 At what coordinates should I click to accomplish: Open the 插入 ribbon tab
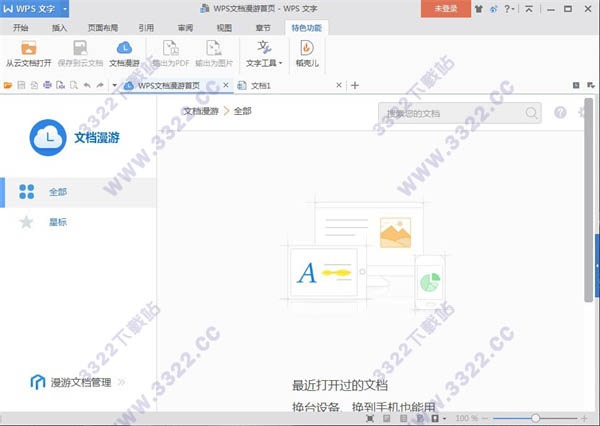(x=59, y=28)
